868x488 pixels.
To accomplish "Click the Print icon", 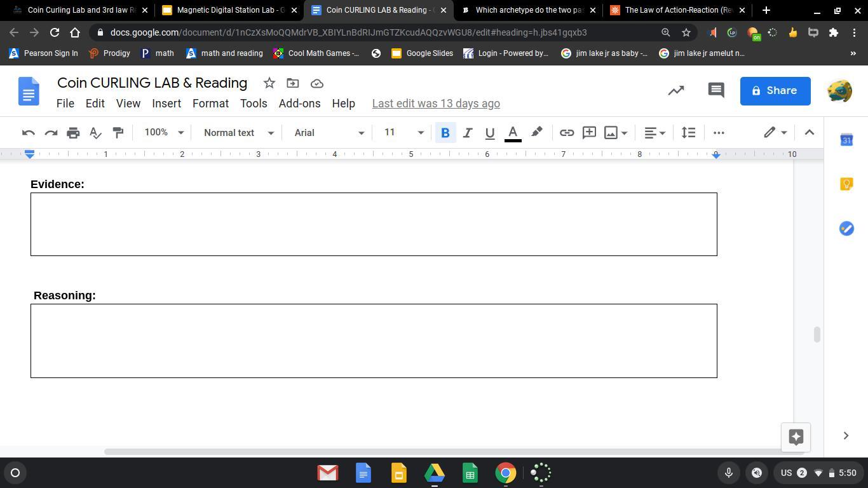I will (73, 133).
